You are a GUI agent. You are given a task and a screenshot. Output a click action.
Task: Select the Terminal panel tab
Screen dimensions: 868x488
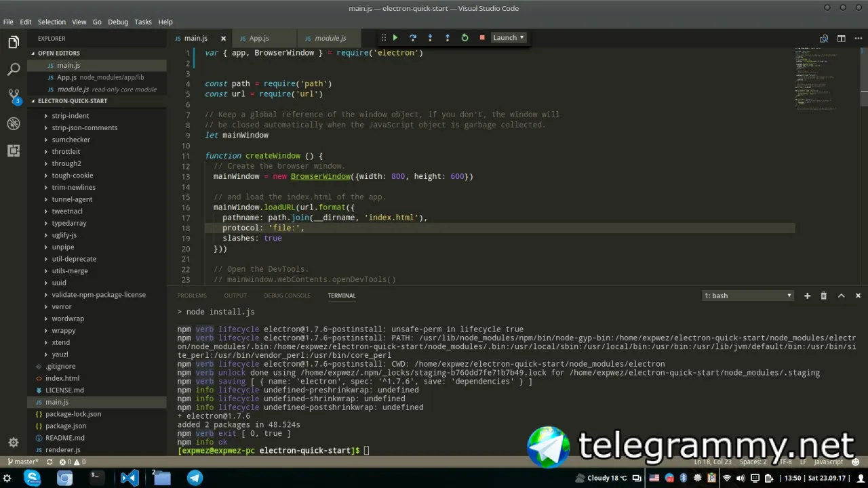click(342, 296)
